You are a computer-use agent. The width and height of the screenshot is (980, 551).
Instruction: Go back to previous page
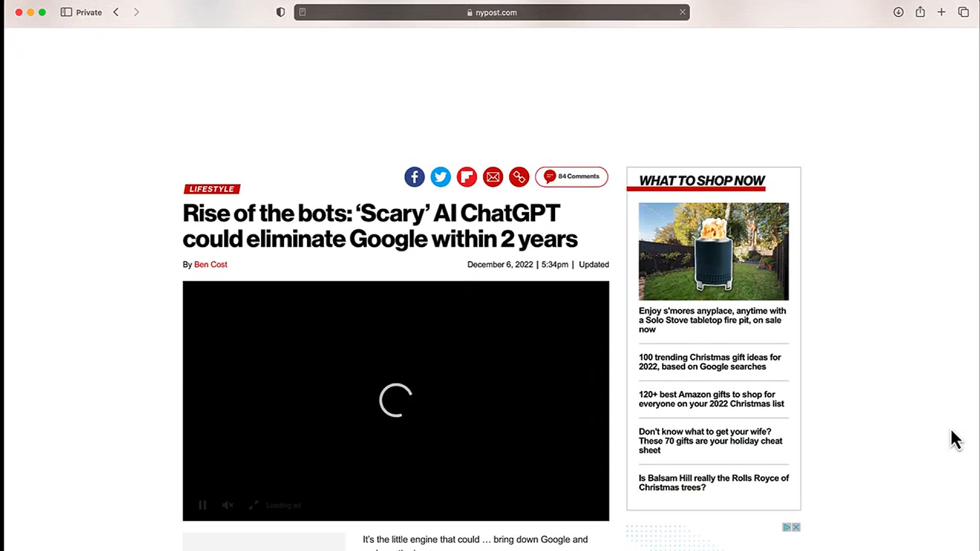pos(116,12)
